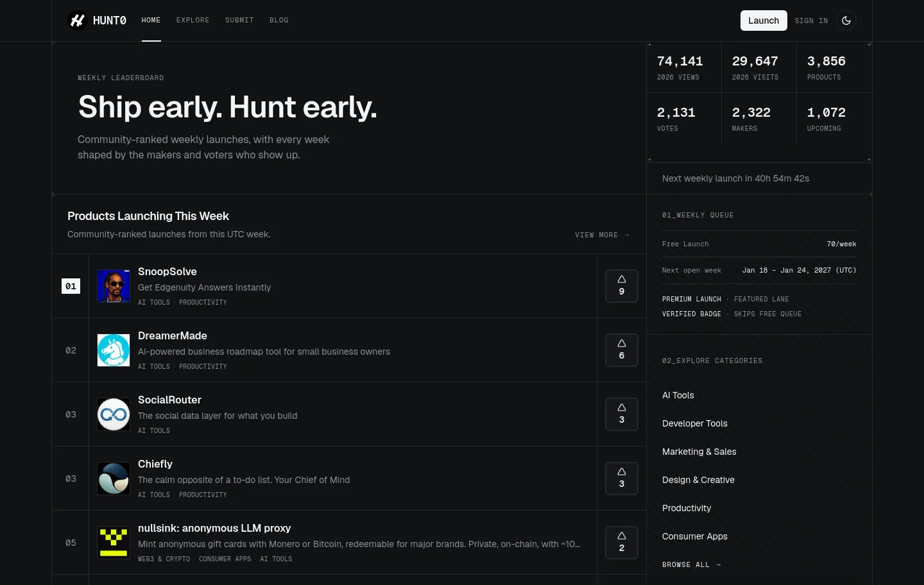
Task: Click Web3 & Crypto tag on nullsink
Action: (x=164, y=559)
